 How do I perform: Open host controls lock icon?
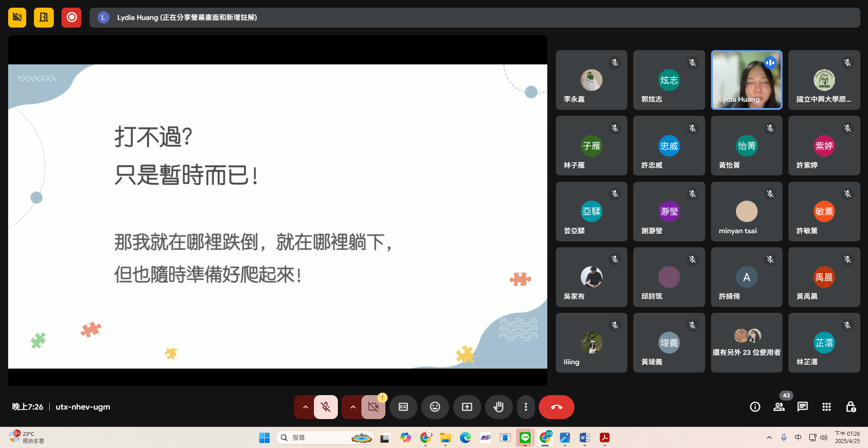[x=851, y=407]
